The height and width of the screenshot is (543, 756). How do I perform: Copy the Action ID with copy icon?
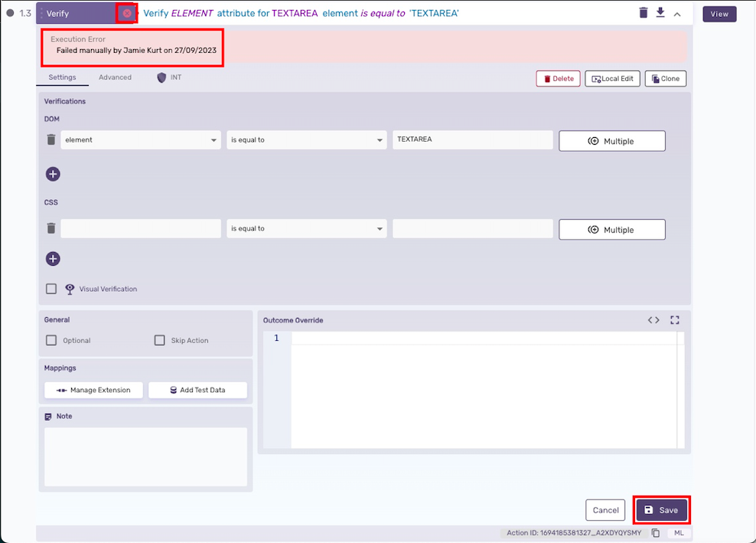(x=656, y=533)
